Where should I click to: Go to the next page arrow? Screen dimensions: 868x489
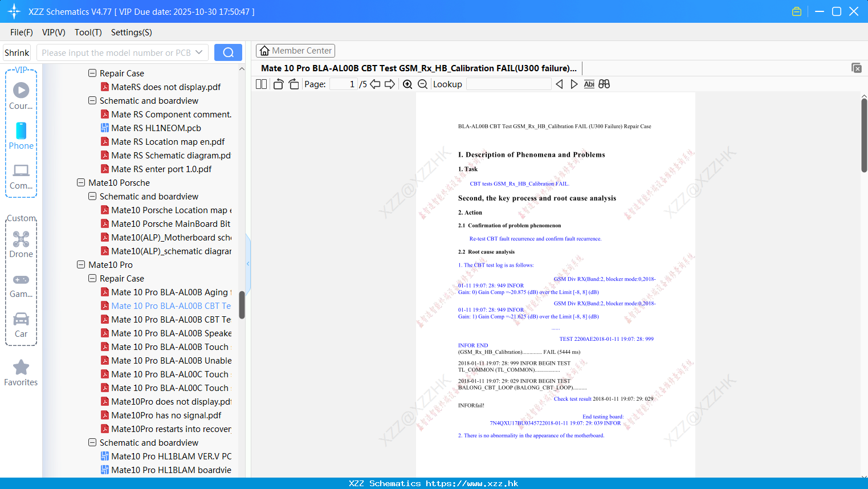point(390,84)
